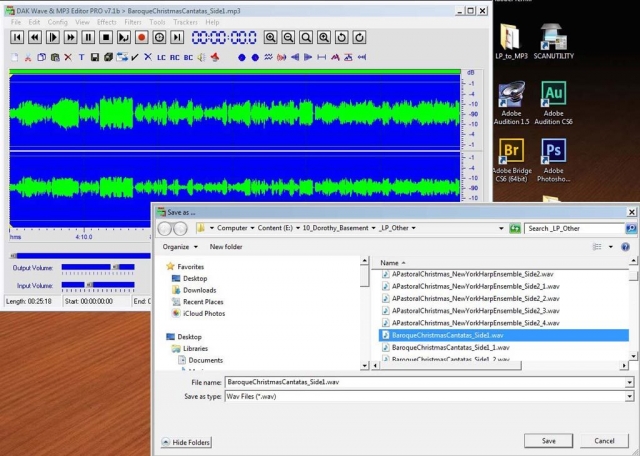The width and height of the screenshot is (640, 456).
Task: Click the timer clock icon
Action: 159,38
